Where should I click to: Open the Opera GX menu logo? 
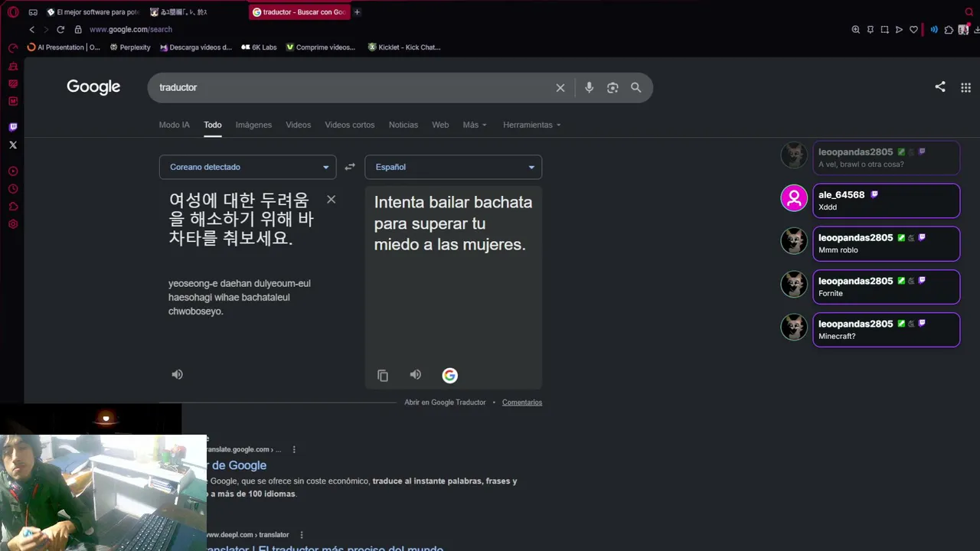click(13, 12)
